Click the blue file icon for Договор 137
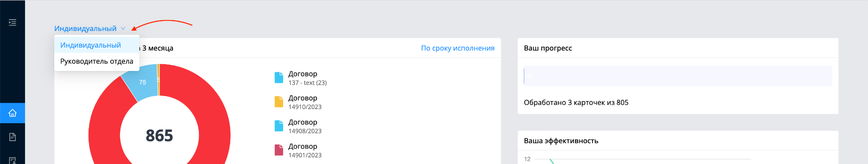The width and height of the screenshot is (868, 164). (x=279, y=77)
